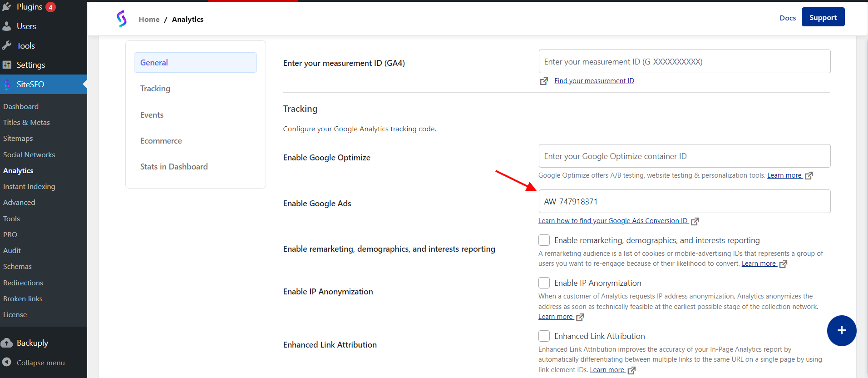The height and width of the screenshot is (378, 868).
Task: Click the Plugins update badge showing 4
Action: (x=50, y=7)
